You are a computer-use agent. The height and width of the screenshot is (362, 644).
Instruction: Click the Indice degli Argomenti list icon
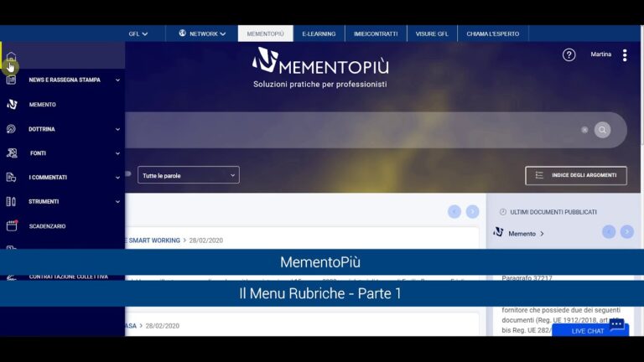point(539,175)
